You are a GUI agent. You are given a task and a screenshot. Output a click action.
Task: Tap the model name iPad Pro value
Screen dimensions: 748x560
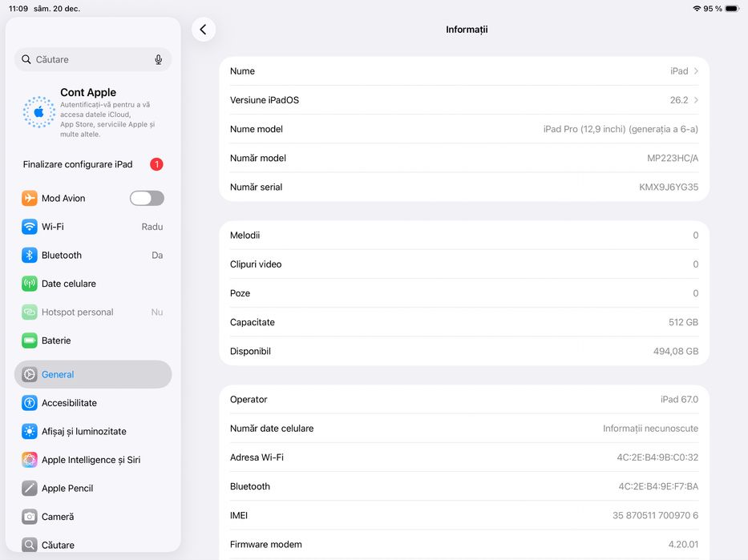[x=621, y=129]
